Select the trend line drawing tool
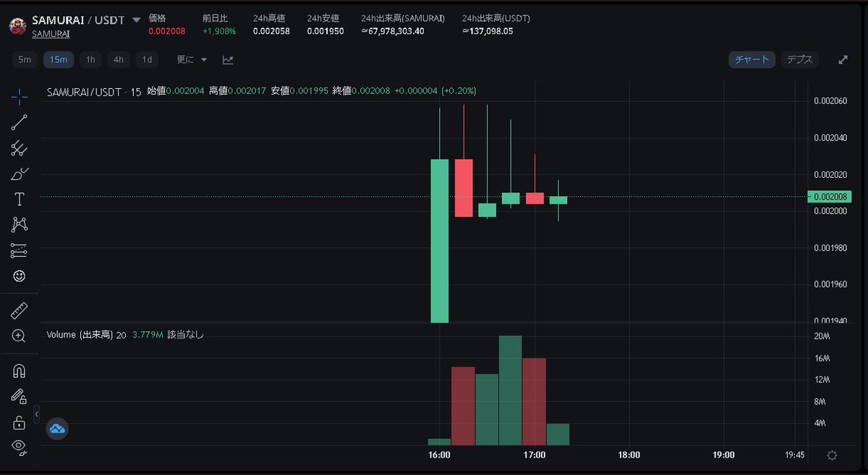This screenshot has height=475, width=868. pyautogui.click(x=20, y=122)
